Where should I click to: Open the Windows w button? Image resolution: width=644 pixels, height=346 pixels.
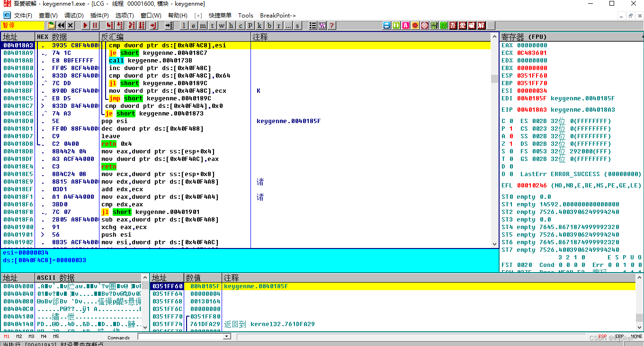pyautogui.click(x=222, y=26)
